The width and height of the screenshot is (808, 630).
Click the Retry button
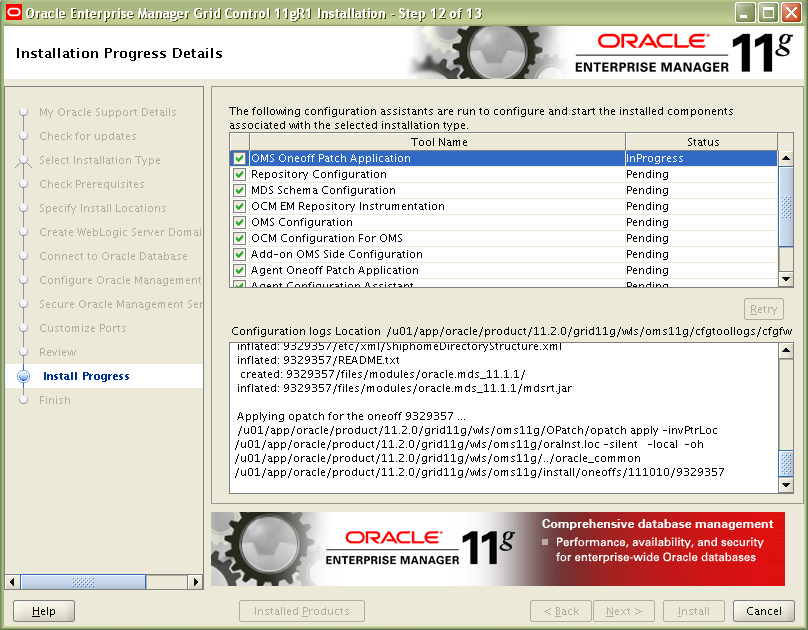click(x=764, y=309)
